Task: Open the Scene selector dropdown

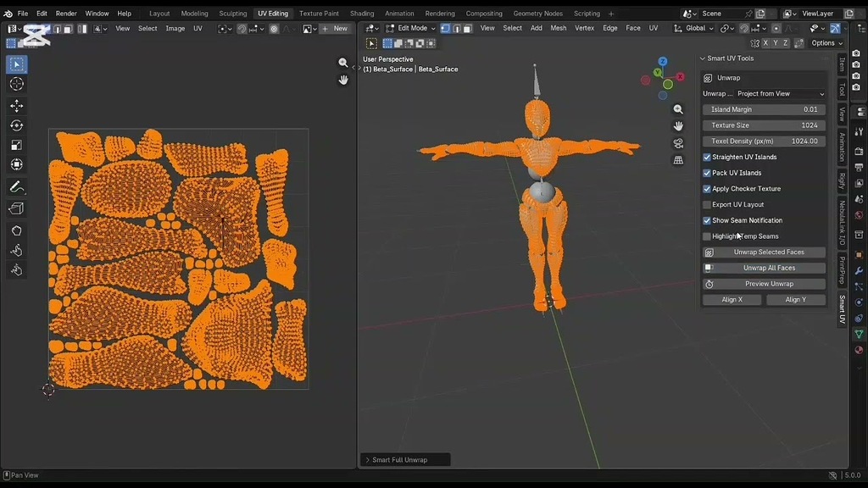Action: point(689,14)
